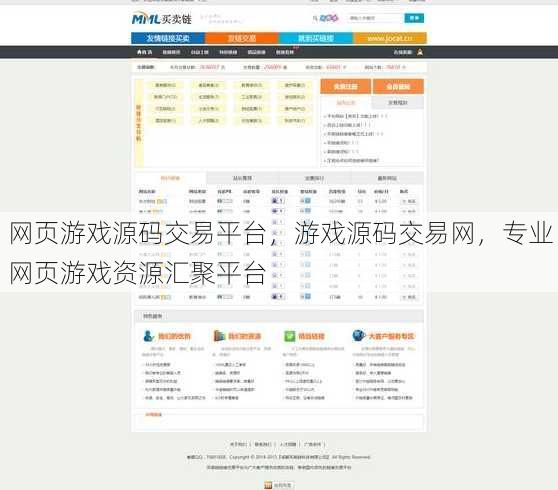Viewport: 558px width, 490px height.
Task: Click the action button at the end of the first table row
Action: pos(409,201)
